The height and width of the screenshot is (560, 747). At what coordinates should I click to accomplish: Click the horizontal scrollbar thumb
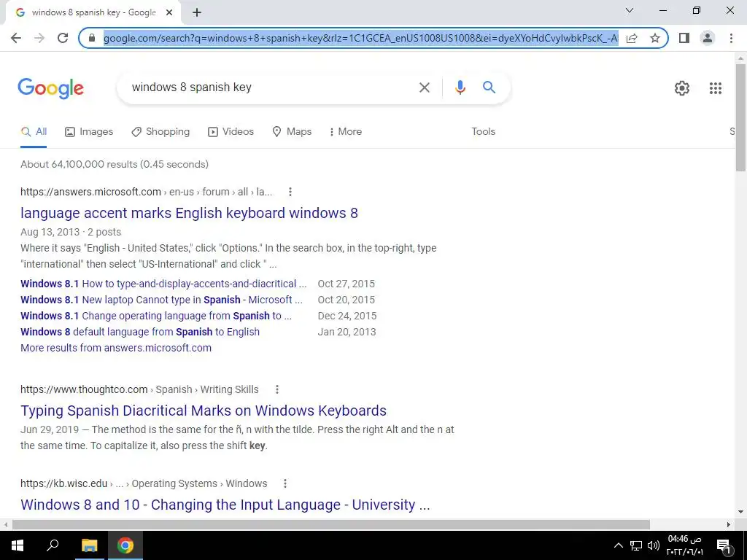tap(331, 524)
